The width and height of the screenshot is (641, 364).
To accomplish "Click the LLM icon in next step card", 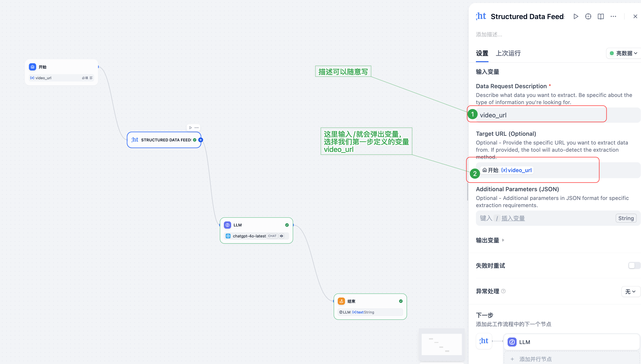I will pos(512,342).
